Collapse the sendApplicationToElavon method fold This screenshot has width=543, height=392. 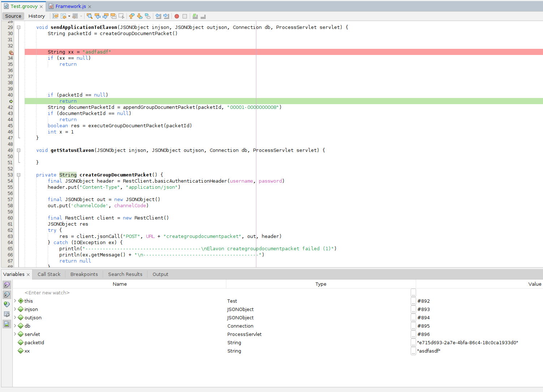point(18,27)
